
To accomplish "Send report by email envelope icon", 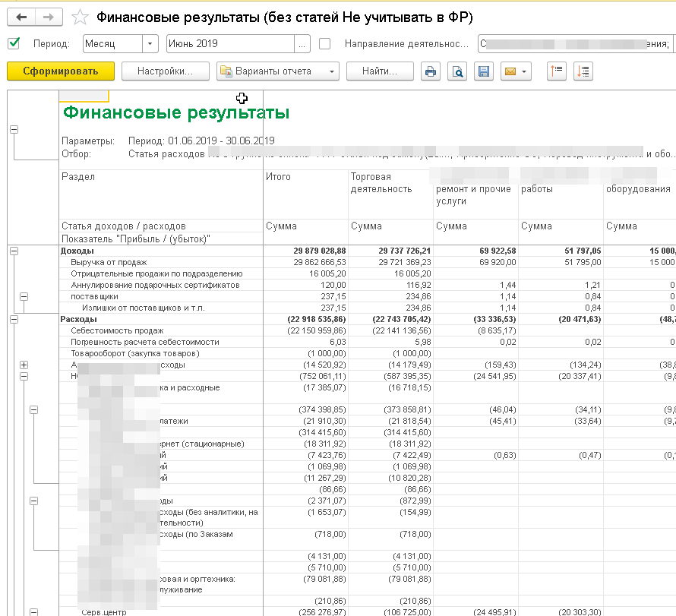I will coord(510,71).
